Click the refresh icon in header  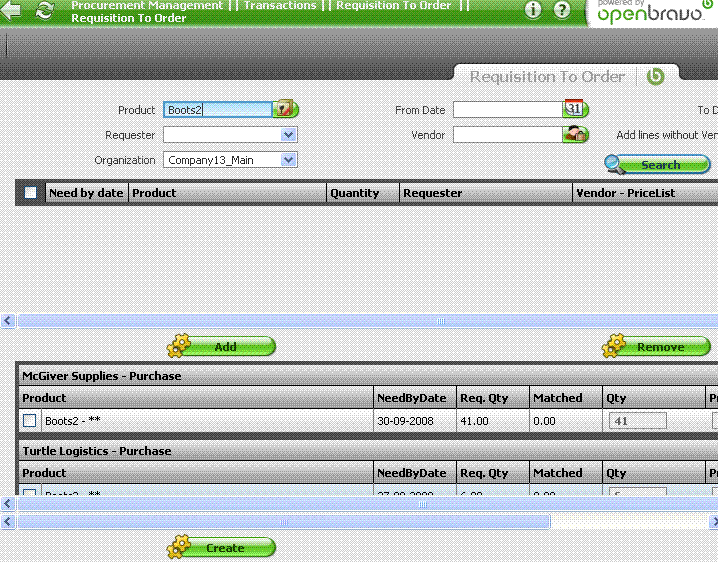coord(44,11)
